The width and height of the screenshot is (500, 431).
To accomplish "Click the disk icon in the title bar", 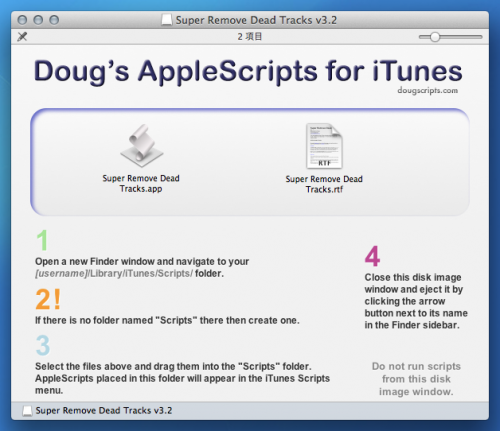I will click(x=167, y=20).
